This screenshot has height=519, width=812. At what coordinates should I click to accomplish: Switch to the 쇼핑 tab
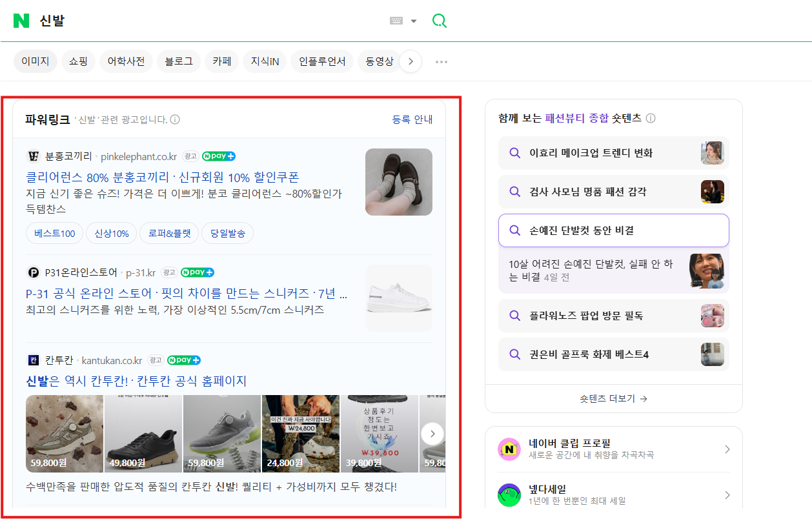click(77, 61)
